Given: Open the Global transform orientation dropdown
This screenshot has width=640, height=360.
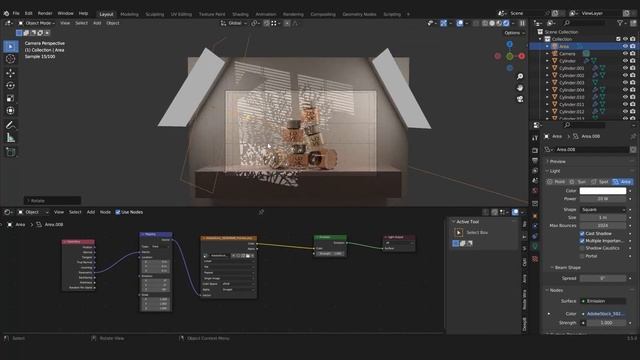Looking at the screenshot, I should [x=234, y=23].
